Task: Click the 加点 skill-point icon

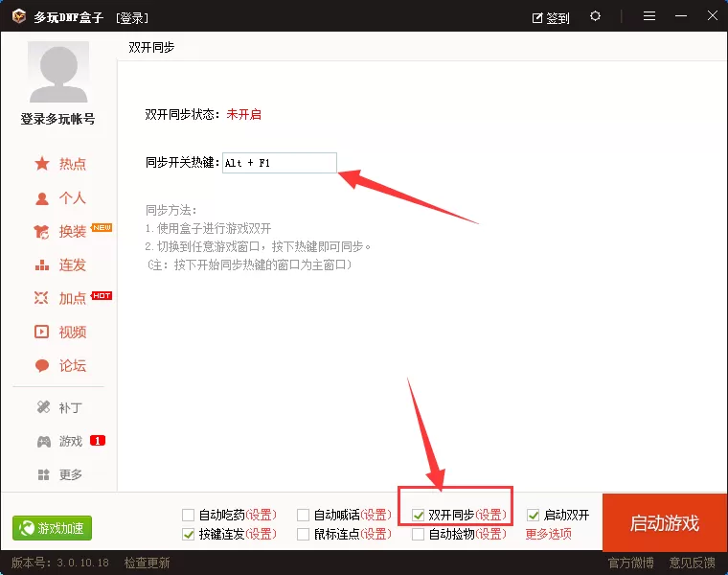Action: click(x=41, y=298)
